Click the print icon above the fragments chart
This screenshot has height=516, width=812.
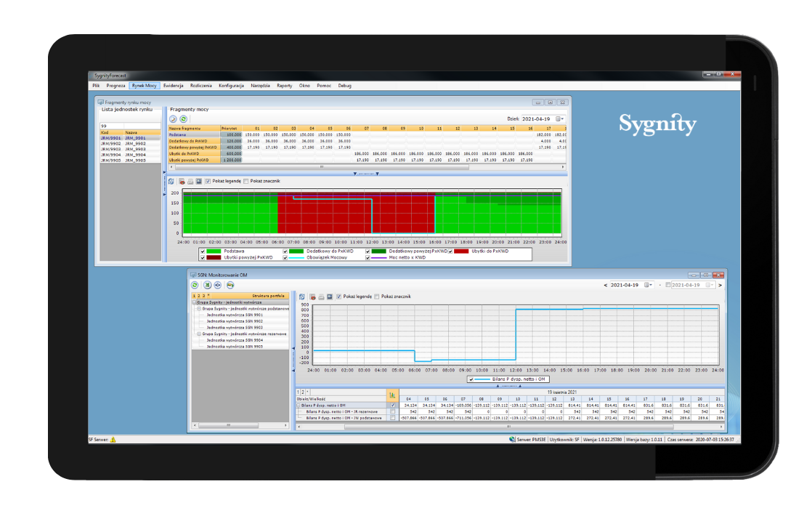coord(190,181)
